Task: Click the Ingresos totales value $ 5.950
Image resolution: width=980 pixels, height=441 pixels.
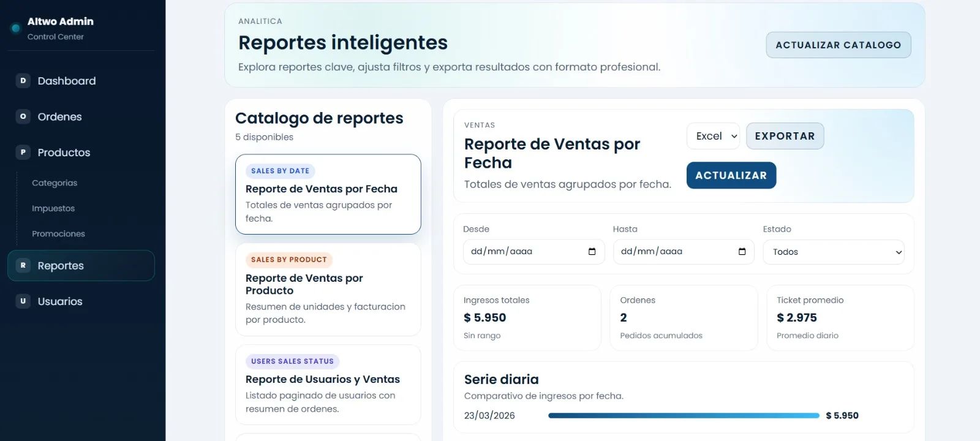Action: tap(484, 317)
